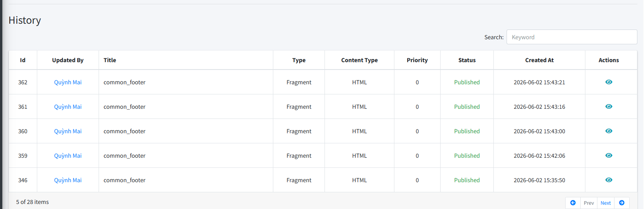View history entry 361 via eye icon

click(x=609, y=106)
